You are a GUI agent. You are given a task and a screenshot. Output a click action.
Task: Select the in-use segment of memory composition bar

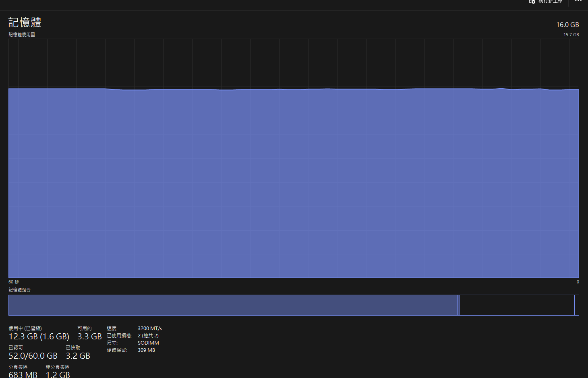pos(233,305)
